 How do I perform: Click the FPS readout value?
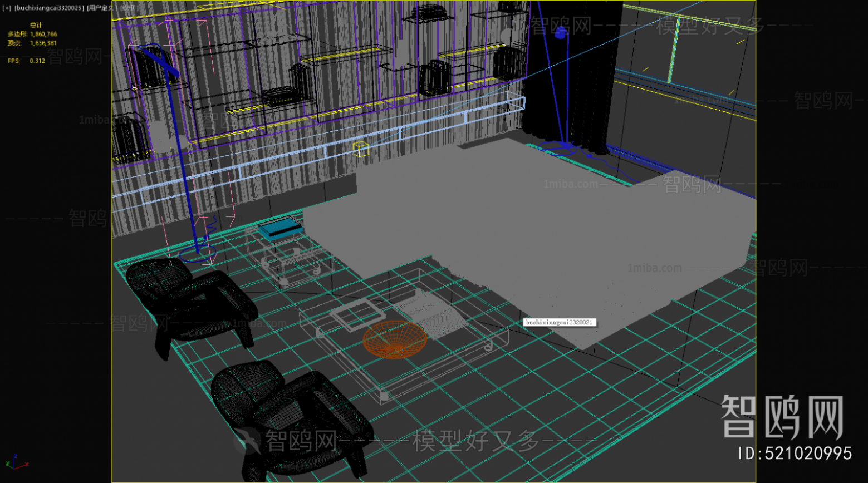(x=37, y=61)
